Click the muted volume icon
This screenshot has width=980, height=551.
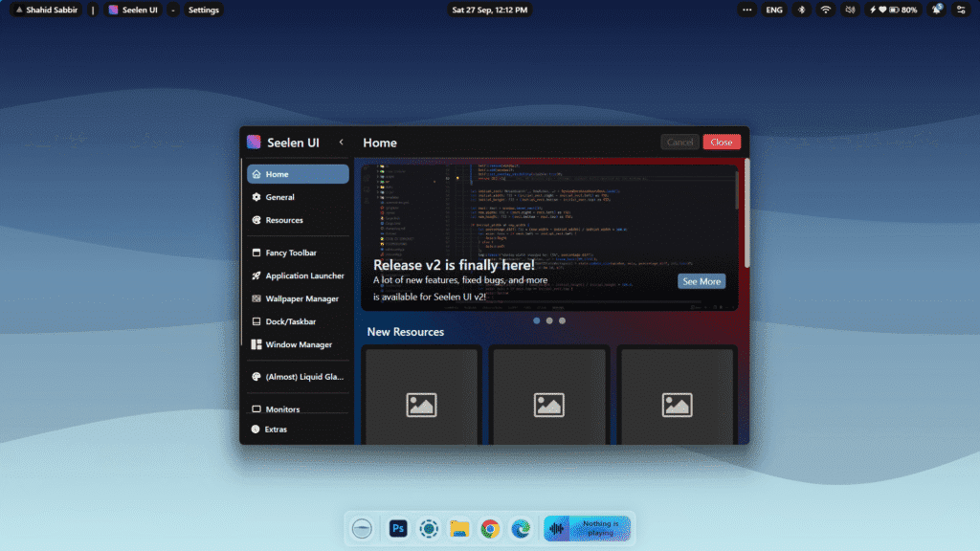coord(850,10)
